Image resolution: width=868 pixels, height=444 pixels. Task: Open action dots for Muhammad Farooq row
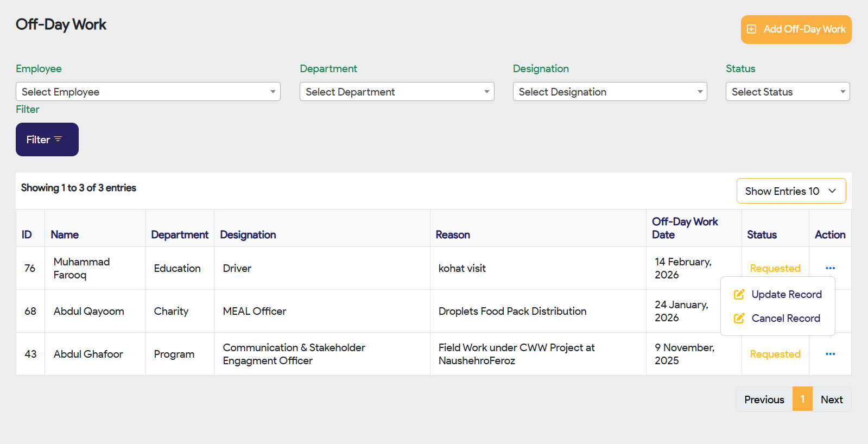830,268
